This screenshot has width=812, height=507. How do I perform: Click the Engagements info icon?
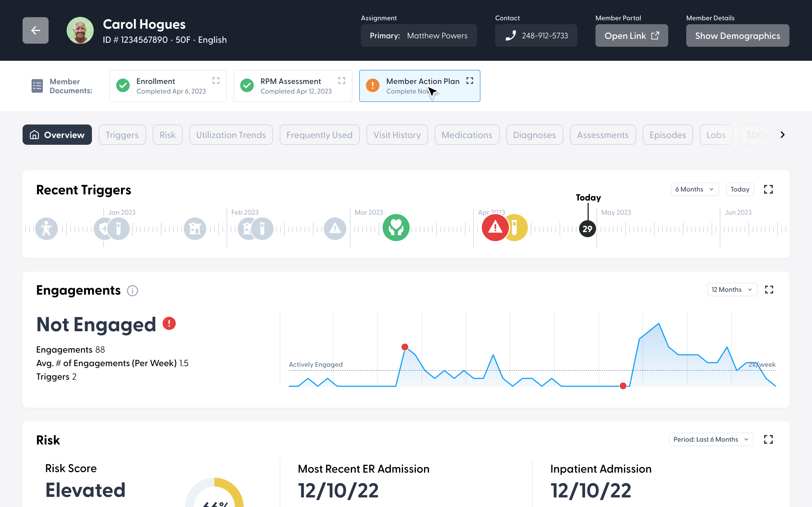[133, 290]
